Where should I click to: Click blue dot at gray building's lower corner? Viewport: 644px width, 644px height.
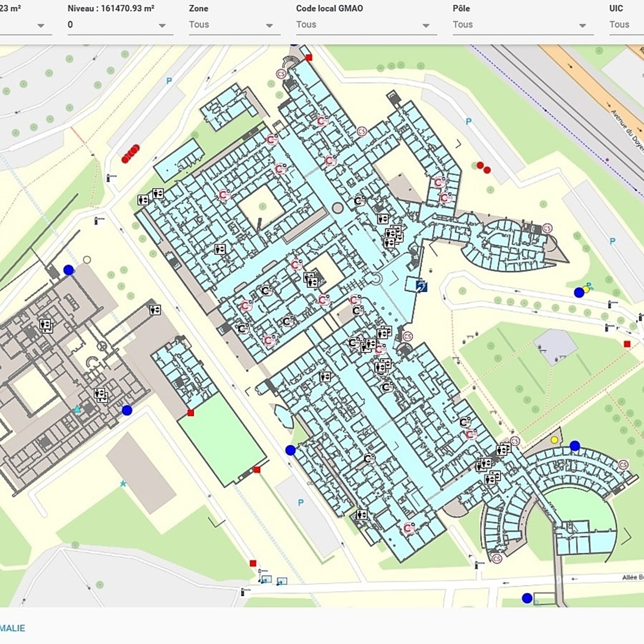point(127,410)
